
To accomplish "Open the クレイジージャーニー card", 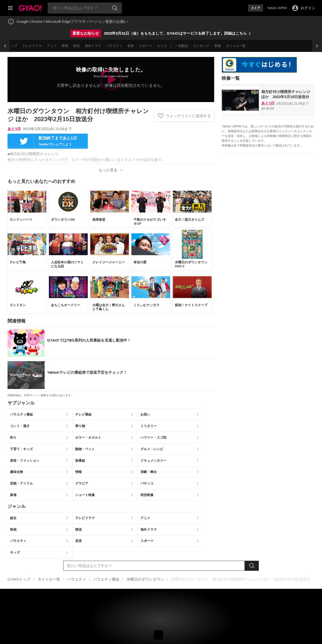I will pyautogui.click(x=110, y=250).
